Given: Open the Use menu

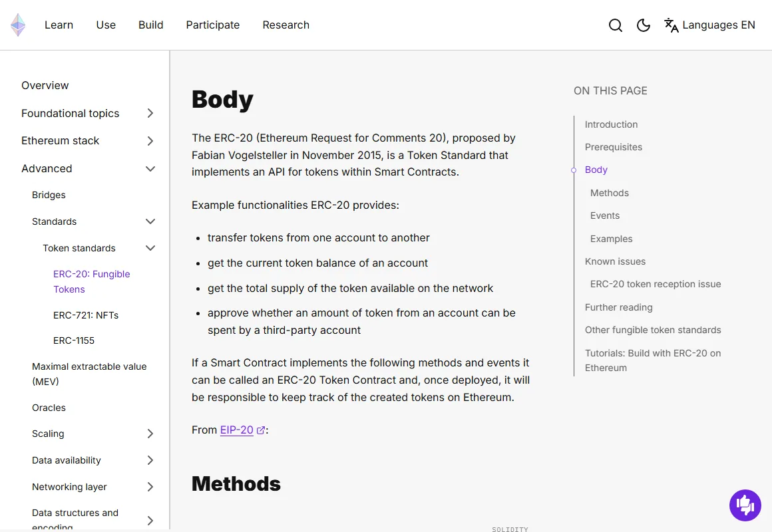Looking at the screenshot, I should 106,25.
